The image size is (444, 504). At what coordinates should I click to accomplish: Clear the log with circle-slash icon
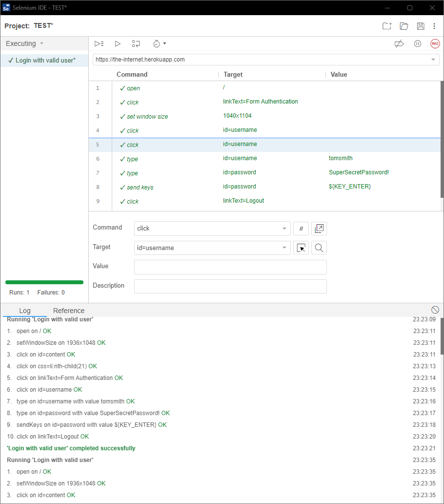435,310
